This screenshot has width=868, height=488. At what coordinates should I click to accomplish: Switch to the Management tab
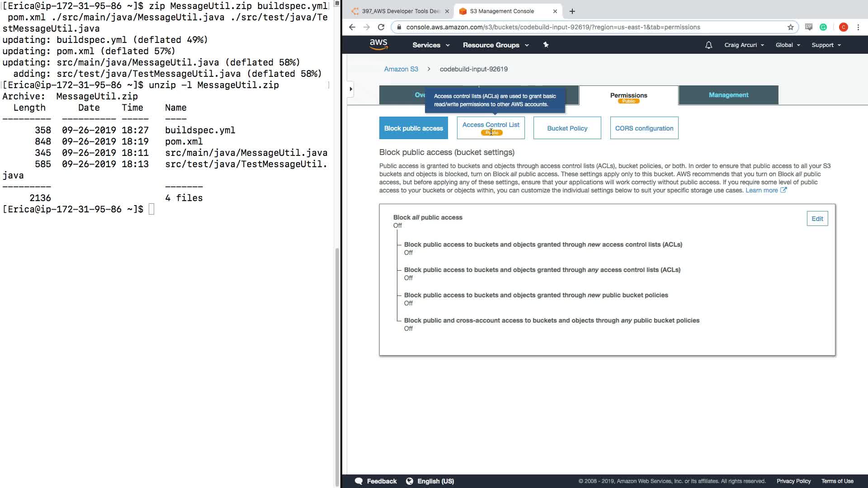click(728, 95)
